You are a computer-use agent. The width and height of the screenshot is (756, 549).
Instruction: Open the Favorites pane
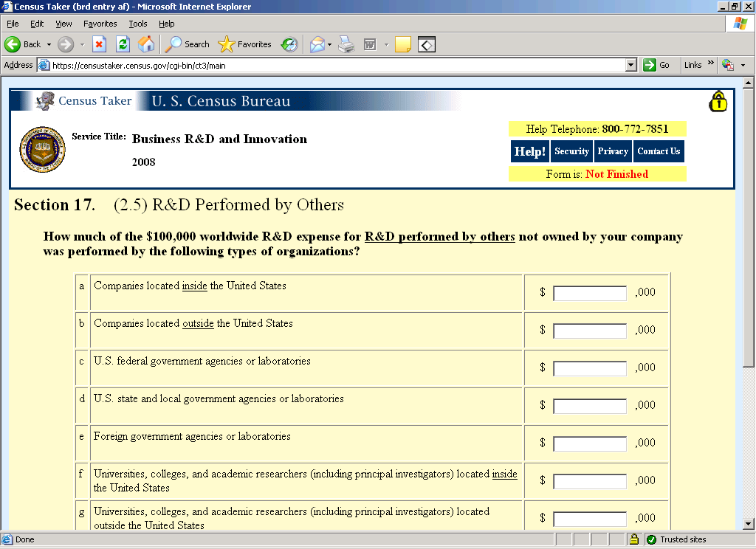point(245,44)
